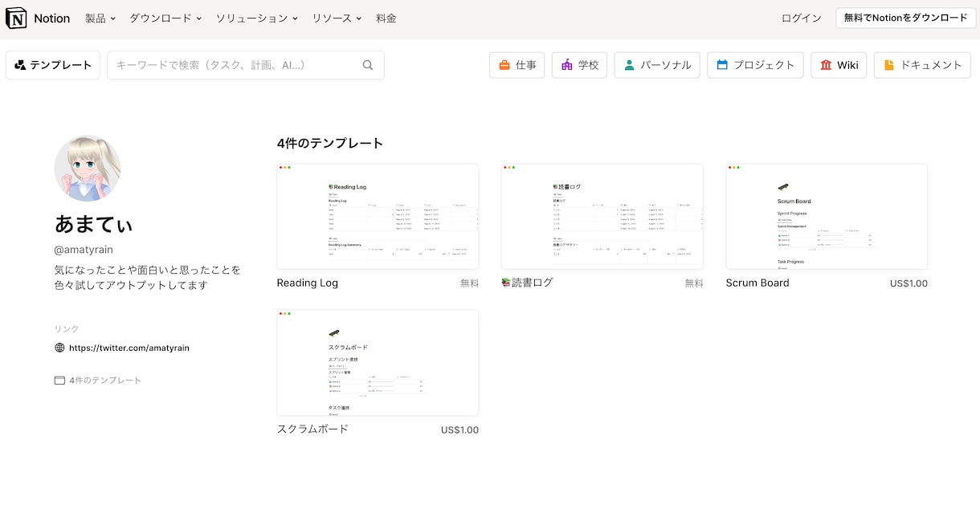Screen dimensions: 980x505
Task: Expand the ダウンロード menu
Action: pyautogui.click(x=165, y=18)
